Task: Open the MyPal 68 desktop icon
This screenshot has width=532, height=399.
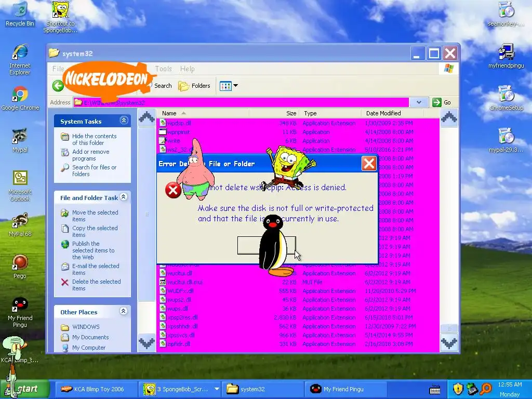Action: pos(20,224)
